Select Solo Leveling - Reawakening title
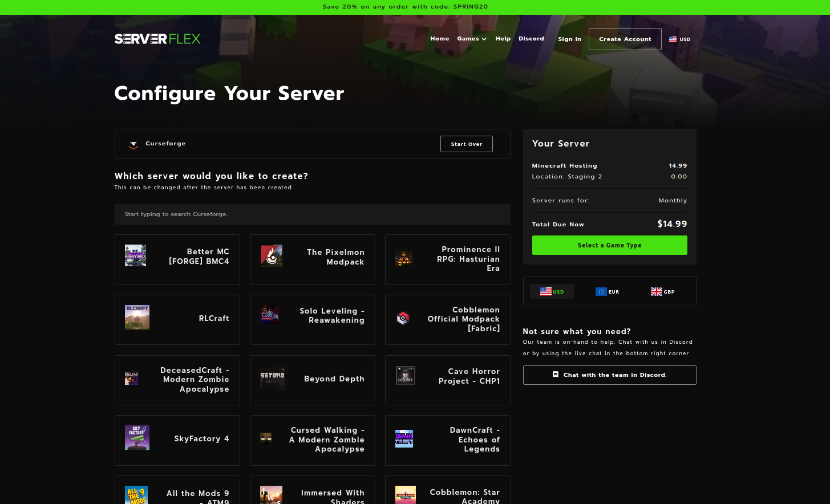 [x=332, y=315]
